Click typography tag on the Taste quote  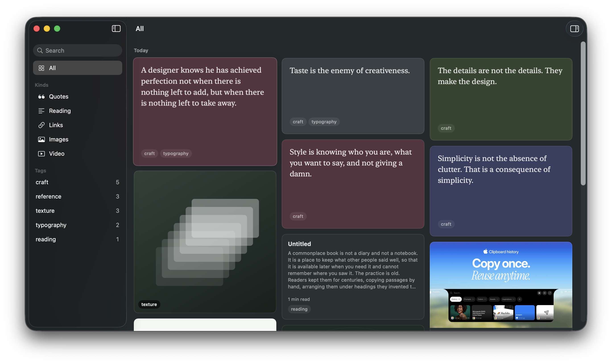click(324, 122)
